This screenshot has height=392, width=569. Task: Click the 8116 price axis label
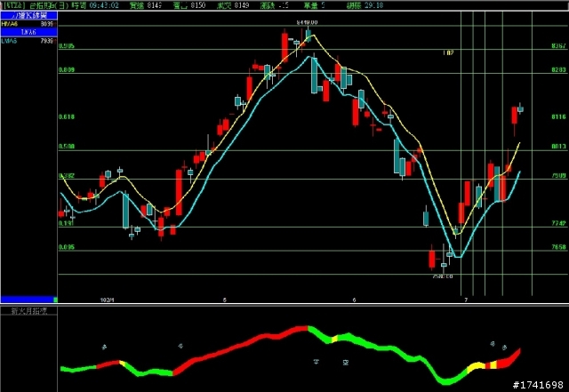[558, 116]
